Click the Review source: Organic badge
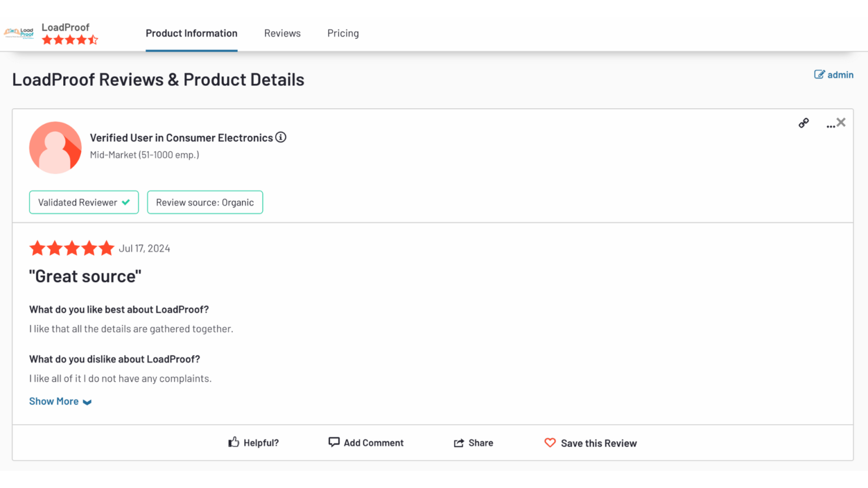Screen dimensions: 868x488 point(205,202)
